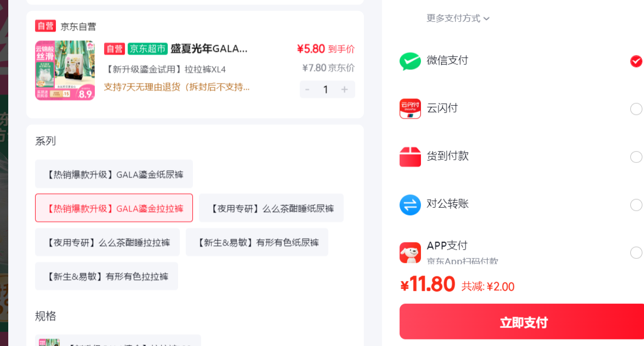This screenshot has width=644, height=346.
Task: Select the 货到付款 radio button
Action: pyautogui.click(x=636, y=157)
